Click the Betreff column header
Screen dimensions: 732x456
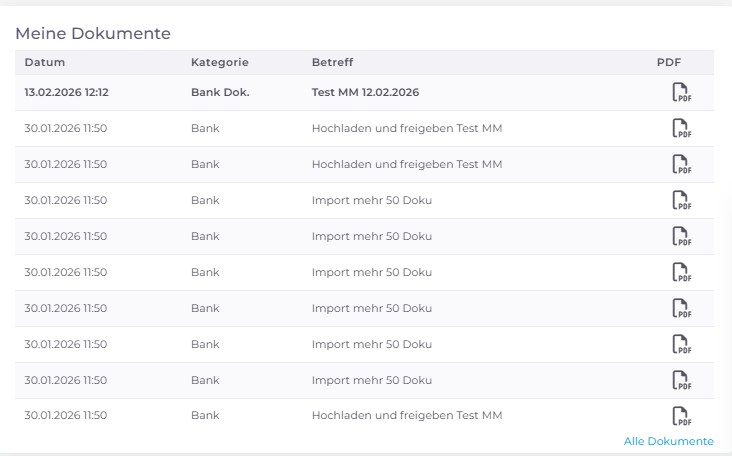(x=332, y=62)
